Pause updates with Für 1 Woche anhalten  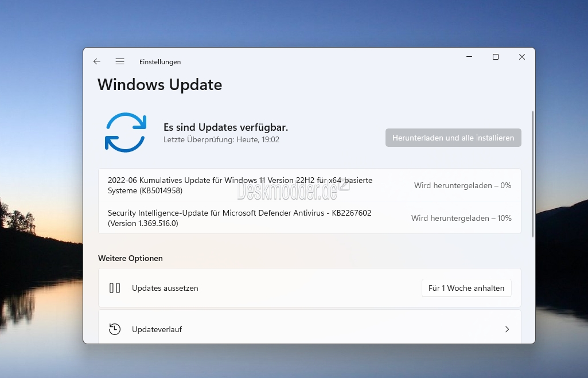click(466, 288)
